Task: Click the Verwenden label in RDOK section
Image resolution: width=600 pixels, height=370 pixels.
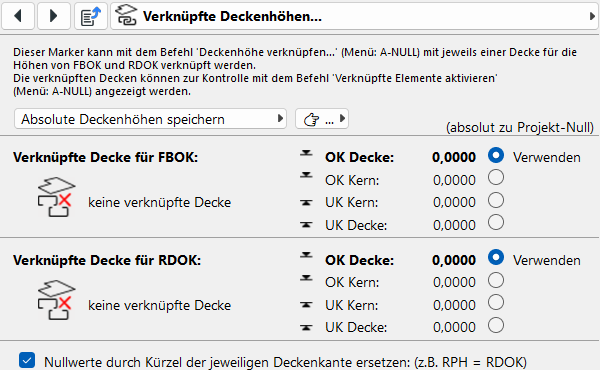Action: [x=547, y=260]
